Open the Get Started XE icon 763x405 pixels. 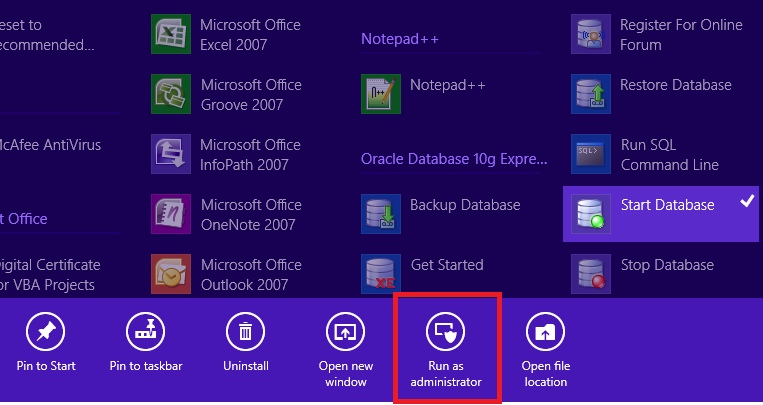[381, 274]
